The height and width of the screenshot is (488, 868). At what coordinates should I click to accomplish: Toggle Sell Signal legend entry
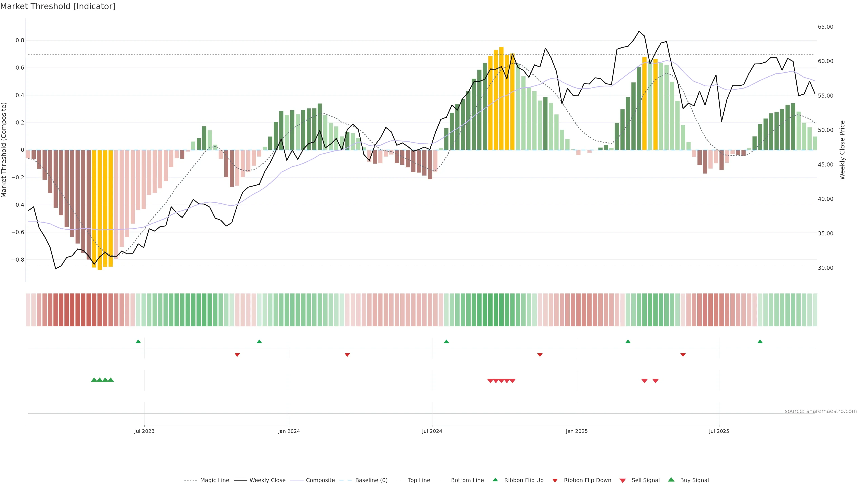tap(645, 480)
